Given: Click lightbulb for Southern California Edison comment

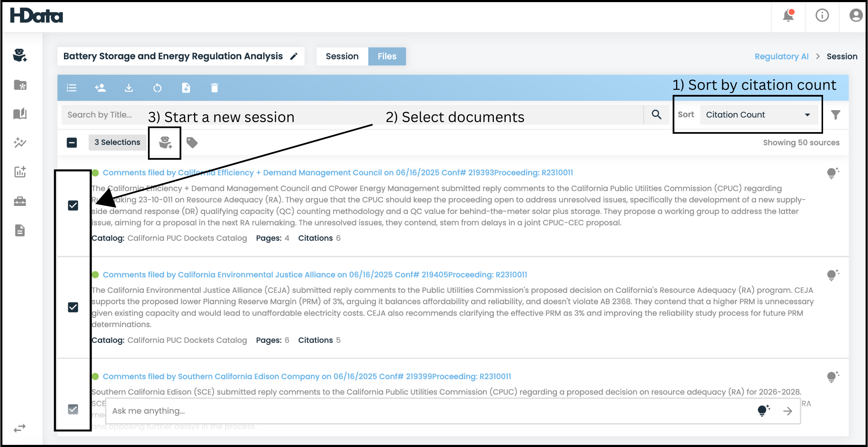Looking at the screenshot, I should (x=833, y=377).
